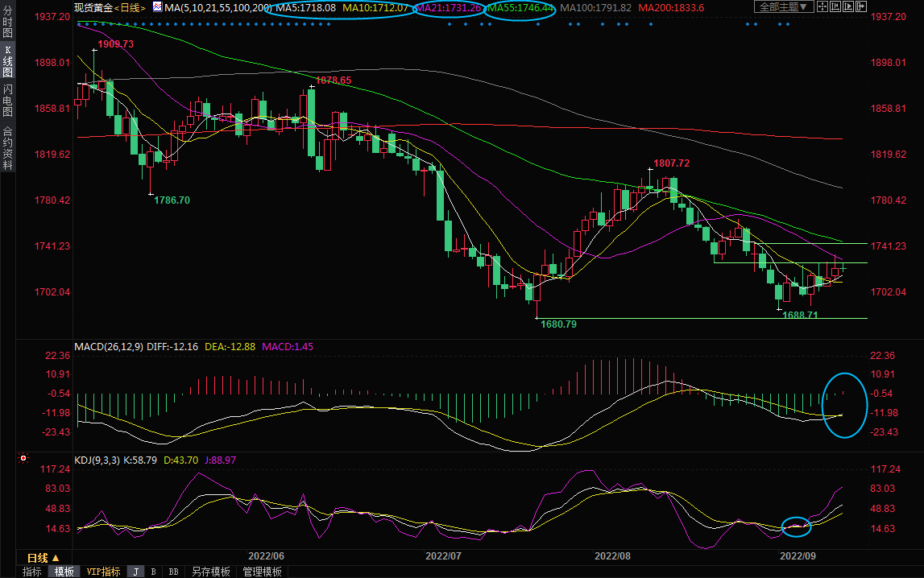The image size is (924, 578).
Task: Switch to the 指标 bottom tab
Action: [32, 572]
